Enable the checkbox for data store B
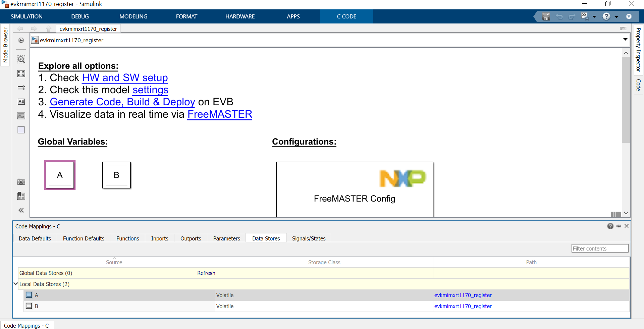644x329 pixels. click(x=29, y=306)
